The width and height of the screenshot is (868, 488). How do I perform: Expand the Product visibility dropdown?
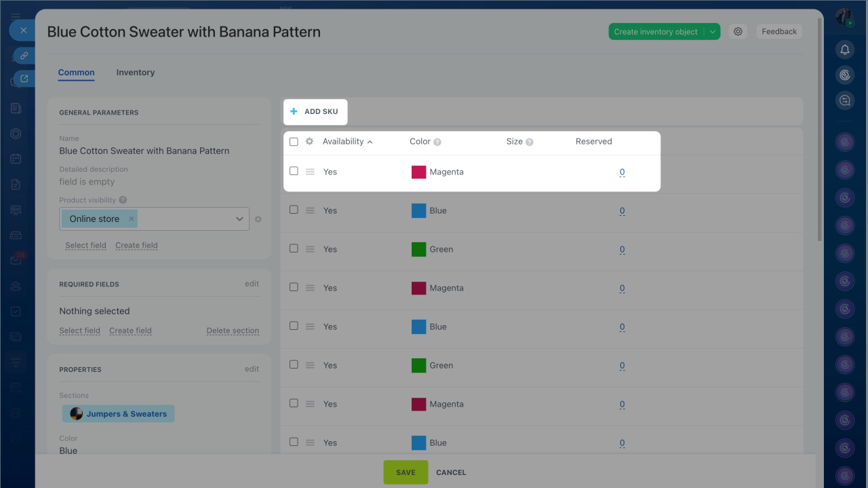(239, 219)
